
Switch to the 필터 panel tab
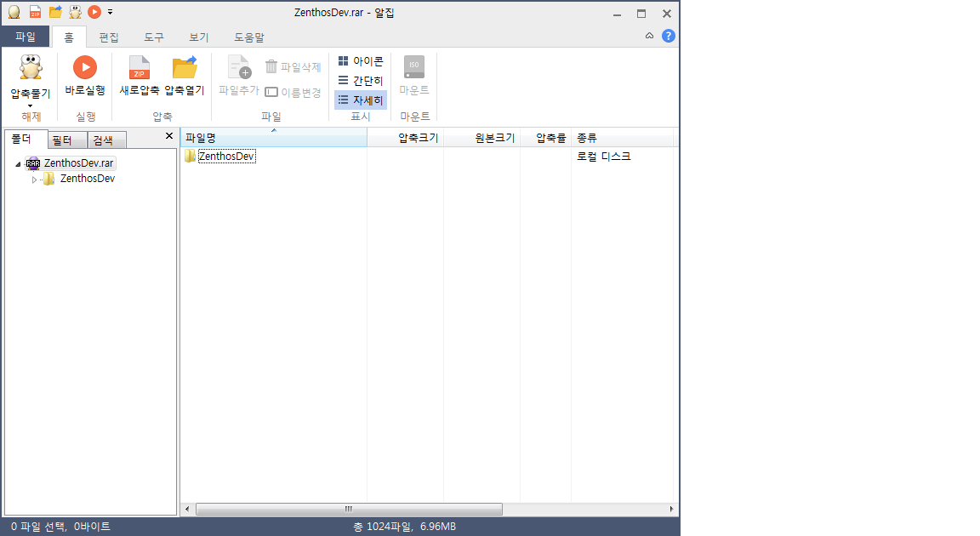[67, 140]
